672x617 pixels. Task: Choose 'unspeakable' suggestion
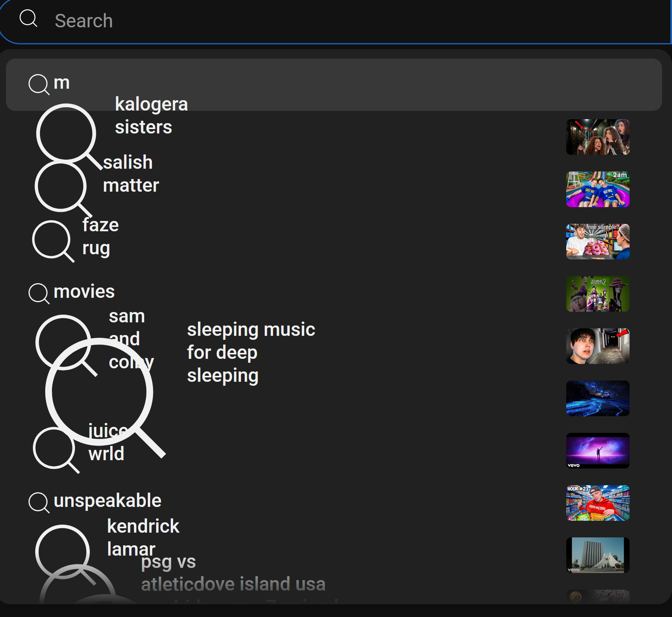pos(107,501)
